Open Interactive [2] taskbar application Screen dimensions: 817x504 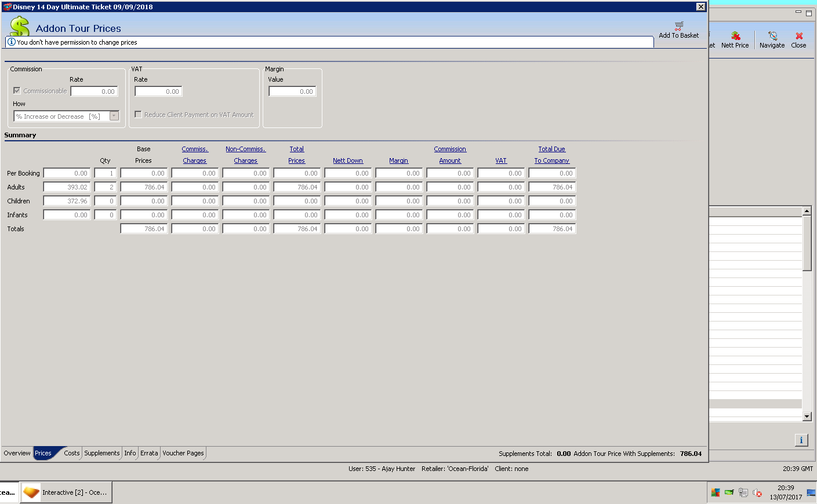(66, 492)
